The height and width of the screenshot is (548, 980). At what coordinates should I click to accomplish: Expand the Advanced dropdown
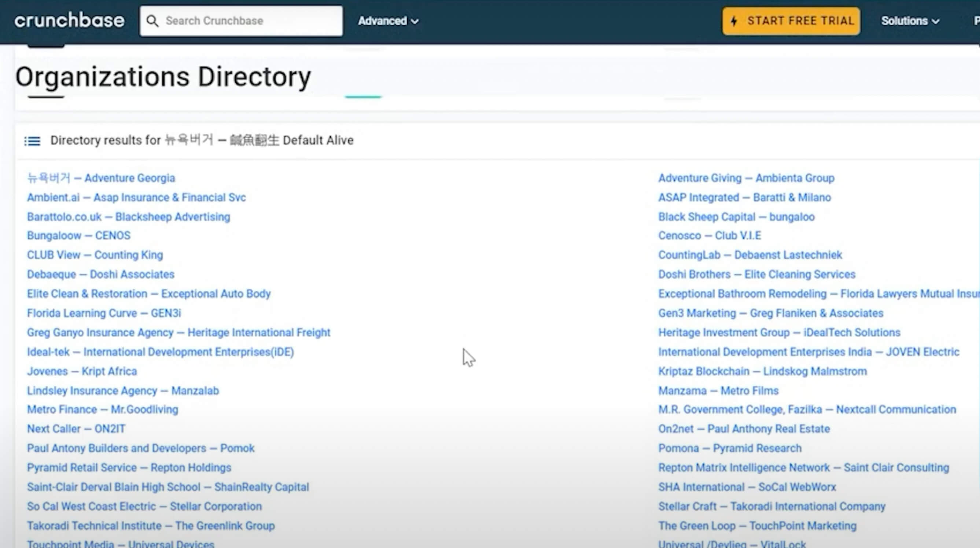pos(388,21)
